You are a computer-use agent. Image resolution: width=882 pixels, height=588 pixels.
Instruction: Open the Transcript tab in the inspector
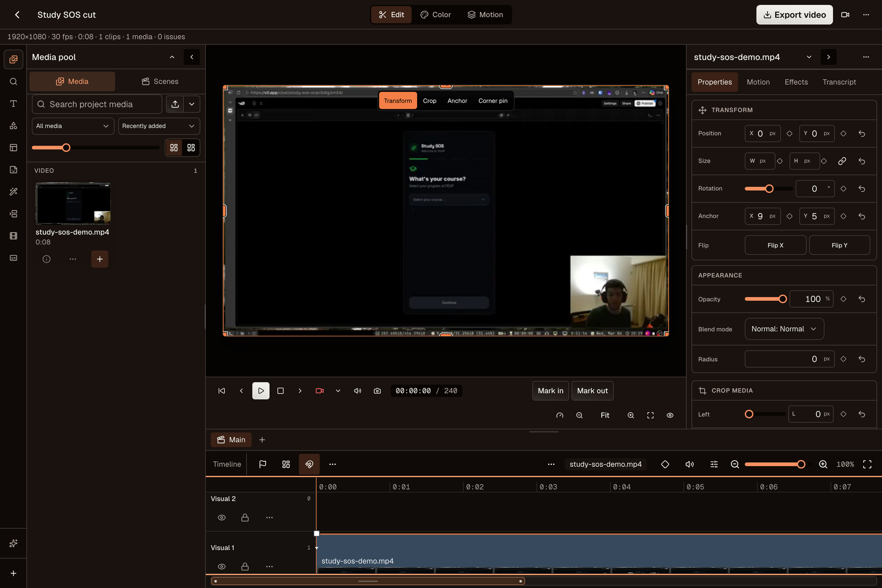[x=839, y=82]
